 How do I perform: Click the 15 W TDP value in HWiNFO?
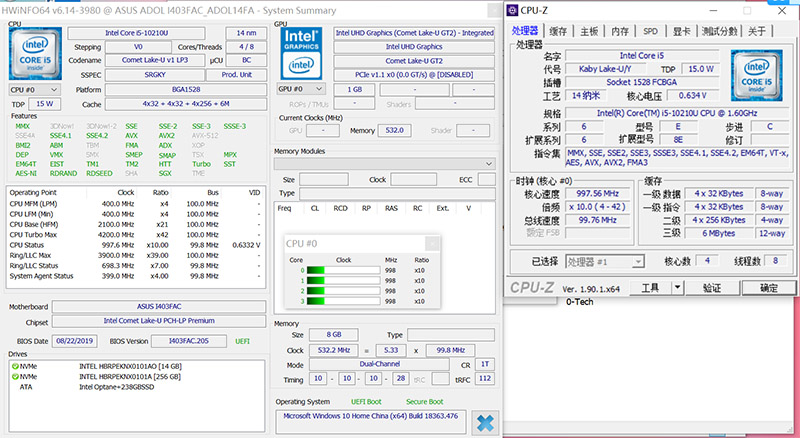pos(44,104)
